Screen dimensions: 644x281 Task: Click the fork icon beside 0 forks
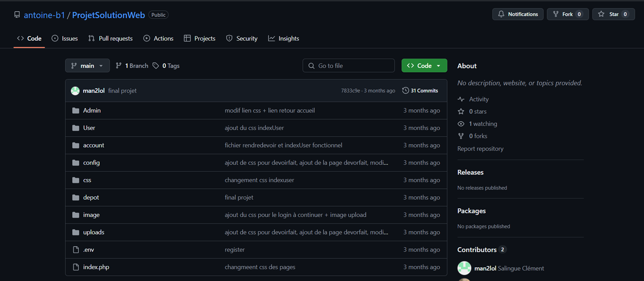pos(461,136)
